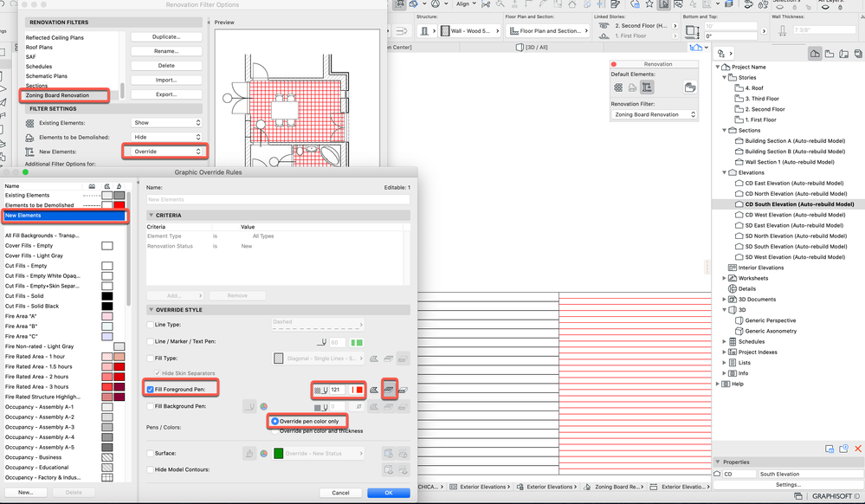Viewport: 865px width, 504px height.
Task: Click the Drafting Fill icon for Fill Foreground Pen
Action: [x=403, y=390]
